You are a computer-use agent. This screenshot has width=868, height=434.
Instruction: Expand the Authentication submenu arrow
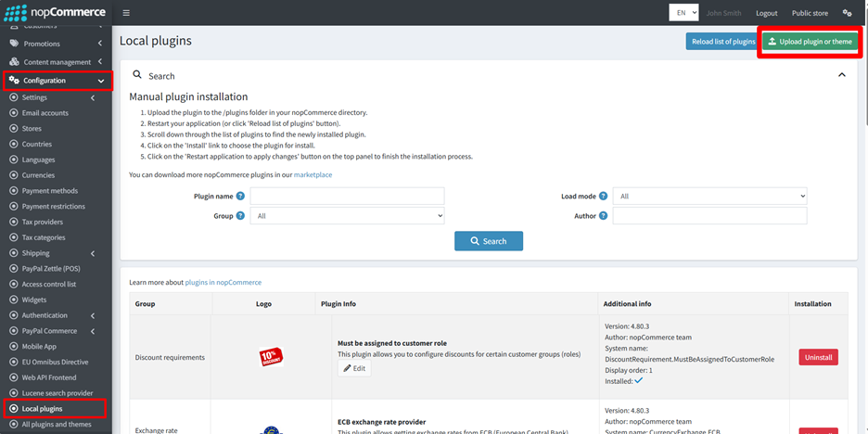pyautogui.click(x=93, y=315)
